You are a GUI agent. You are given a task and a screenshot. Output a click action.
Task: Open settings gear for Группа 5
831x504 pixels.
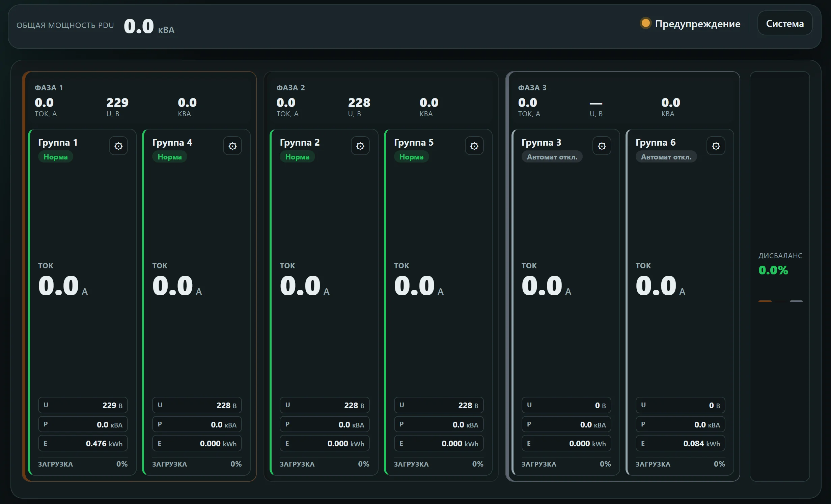[x=474, y=146]
